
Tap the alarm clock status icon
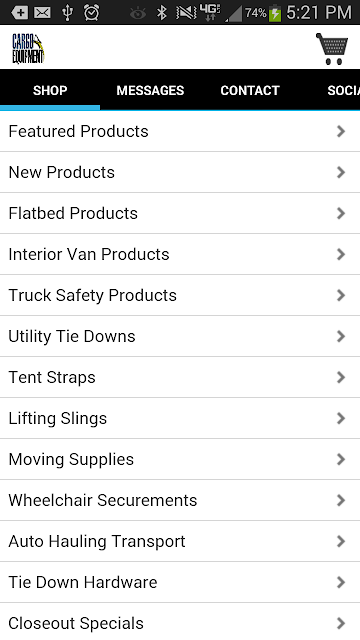(x=91, y=13)
